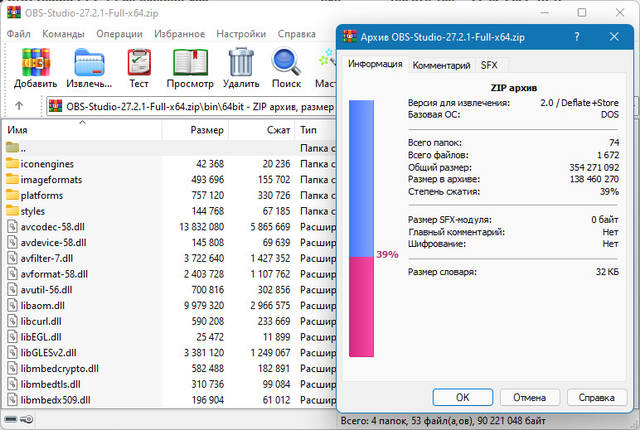This screenshot has width=640, height=430.
Task: Click the 9 979 320 size of libaom.dll
Action: (x=204, y=305)
